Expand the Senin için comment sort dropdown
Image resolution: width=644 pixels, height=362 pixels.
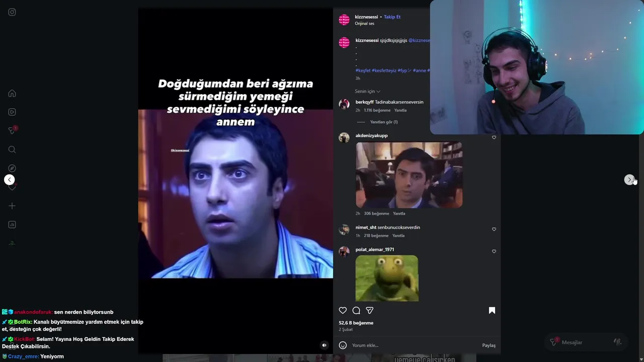point(368,92)
